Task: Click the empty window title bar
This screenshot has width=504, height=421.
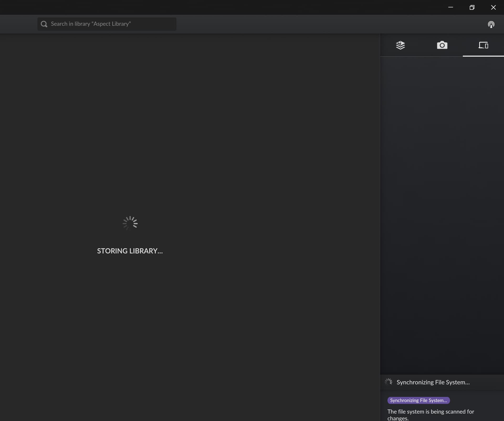Action: coord(210,7)
